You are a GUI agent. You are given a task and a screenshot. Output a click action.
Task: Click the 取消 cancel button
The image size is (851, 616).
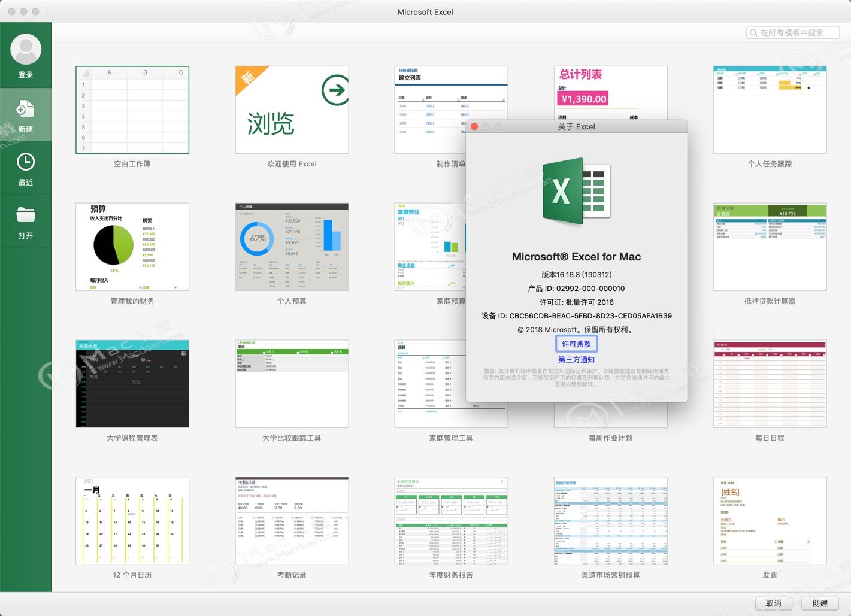point(773,603)
